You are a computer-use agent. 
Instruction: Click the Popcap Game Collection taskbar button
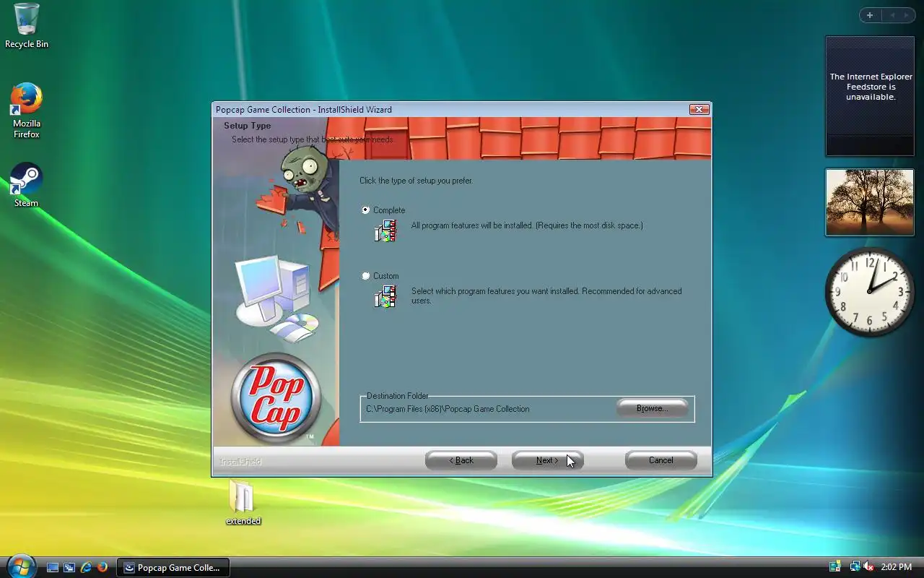click(173, 567)
